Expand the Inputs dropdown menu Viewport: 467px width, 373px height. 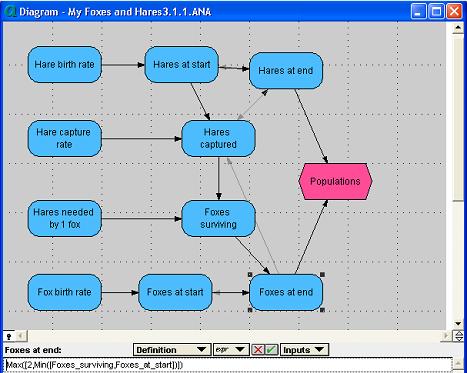tap(304, 350)
